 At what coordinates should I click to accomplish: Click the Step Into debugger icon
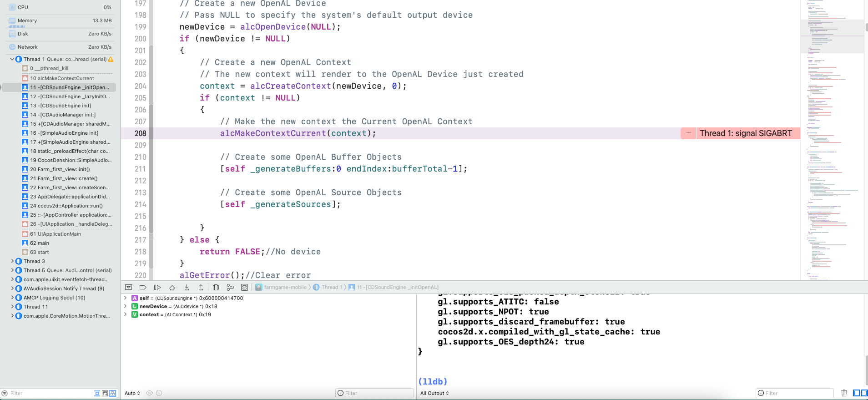click(x=187, y=287)
